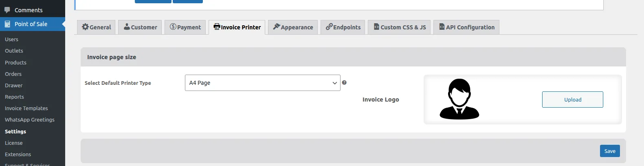
Task: Click the hammer icon on Appearance tab
Action: (x=277, y=27)
